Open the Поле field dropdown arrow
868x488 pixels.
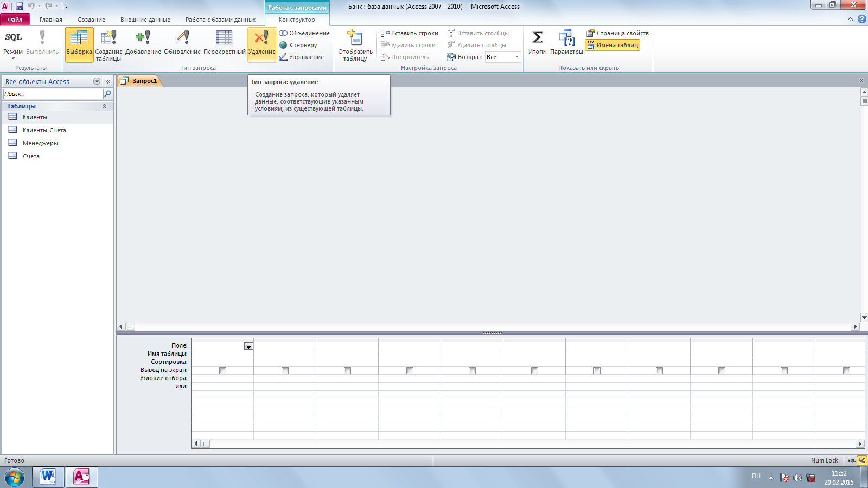(248, 346)
